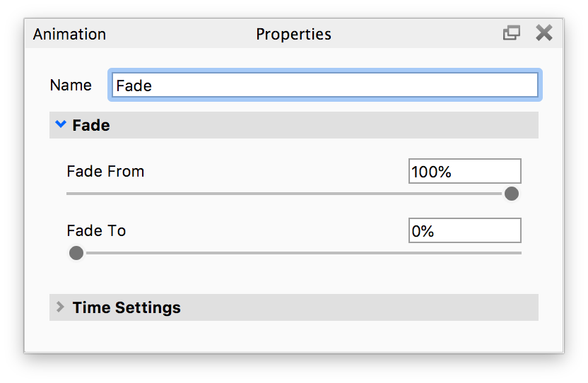
Task: Collapse the Fade section chevron
Action: coord(61,125)
